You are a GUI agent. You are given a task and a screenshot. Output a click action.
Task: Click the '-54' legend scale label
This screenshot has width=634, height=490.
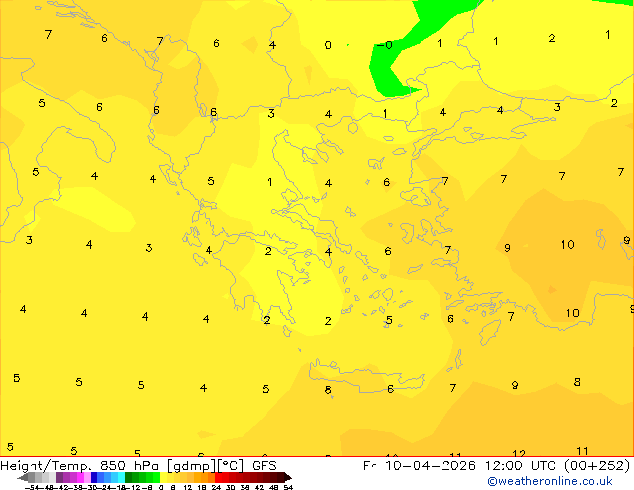(32, 487)
